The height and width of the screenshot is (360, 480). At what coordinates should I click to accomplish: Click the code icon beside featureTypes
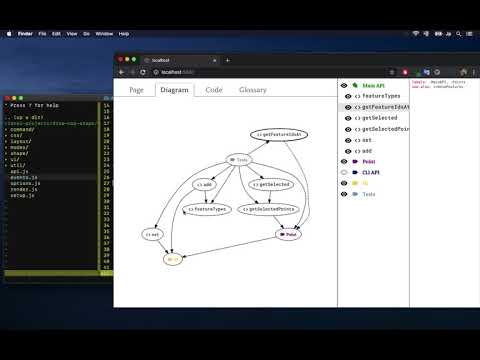(358, 96)
